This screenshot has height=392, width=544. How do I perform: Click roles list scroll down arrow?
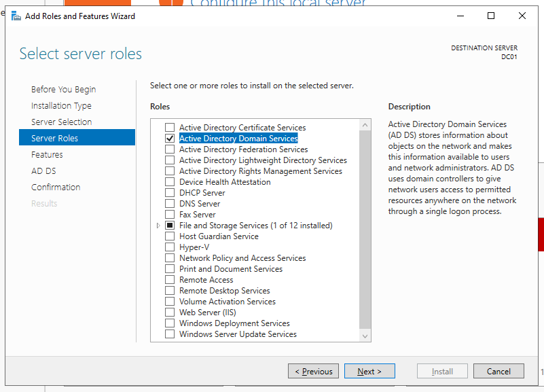(x=365, y=336)
